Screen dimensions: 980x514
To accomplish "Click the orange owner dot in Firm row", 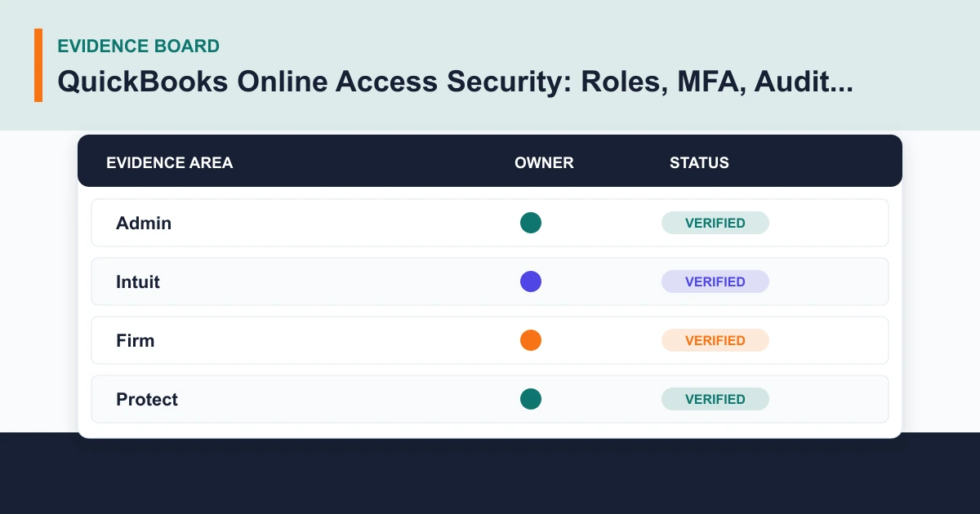I will coord(531,340).
